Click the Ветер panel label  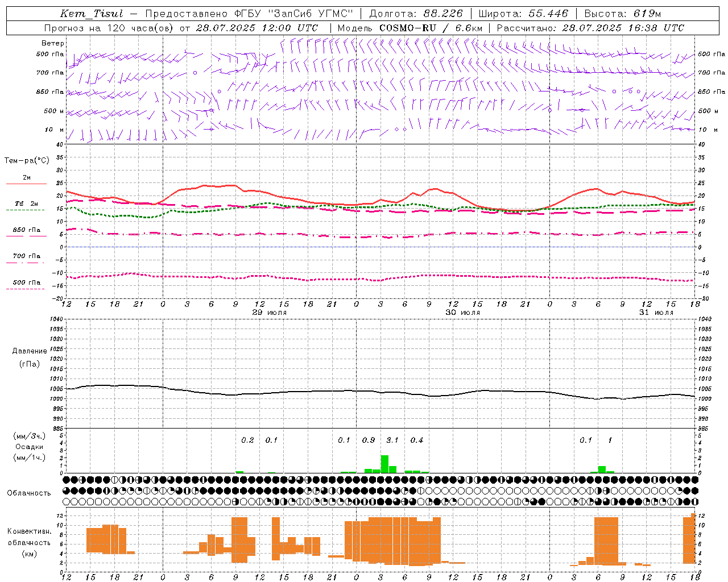52,43
